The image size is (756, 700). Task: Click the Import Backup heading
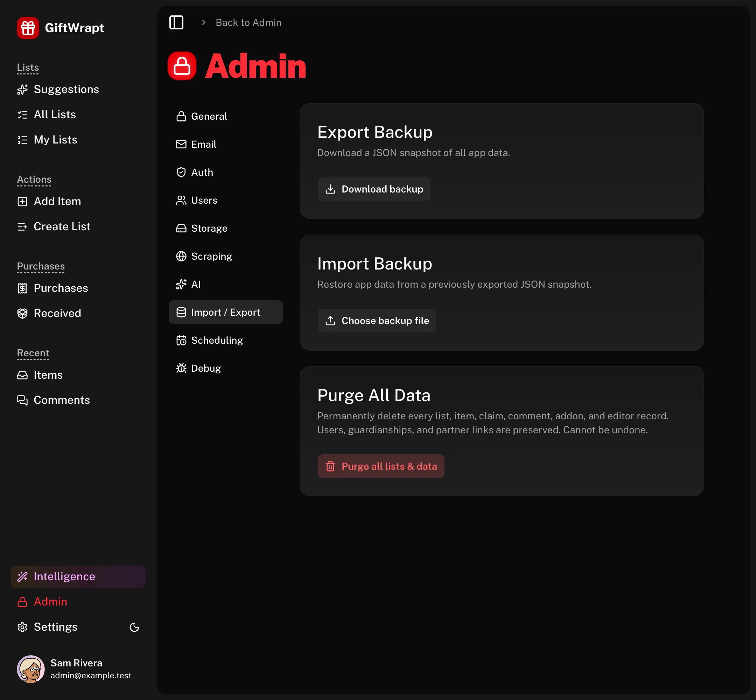(374, 264)
